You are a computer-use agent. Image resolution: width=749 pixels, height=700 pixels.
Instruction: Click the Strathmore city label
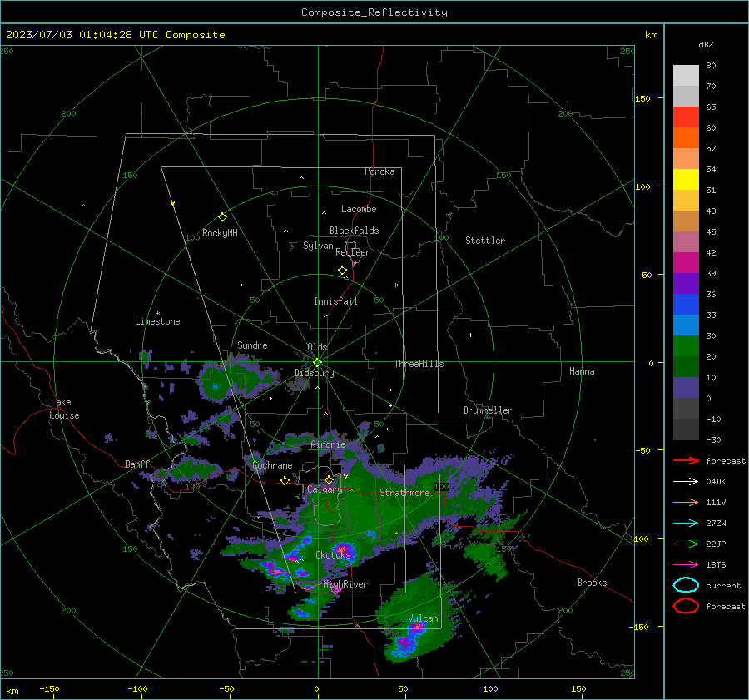coord(404,493)
